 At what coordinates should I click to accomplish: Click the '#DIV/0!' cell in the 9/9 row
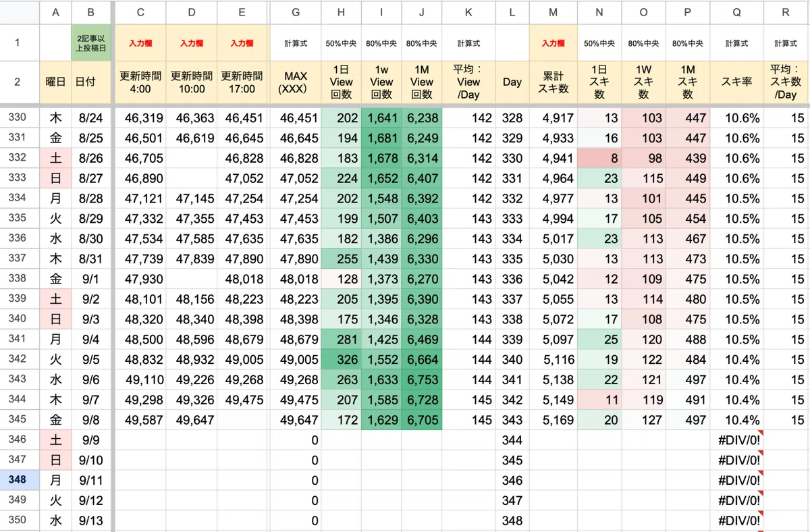tap(736, 440)
